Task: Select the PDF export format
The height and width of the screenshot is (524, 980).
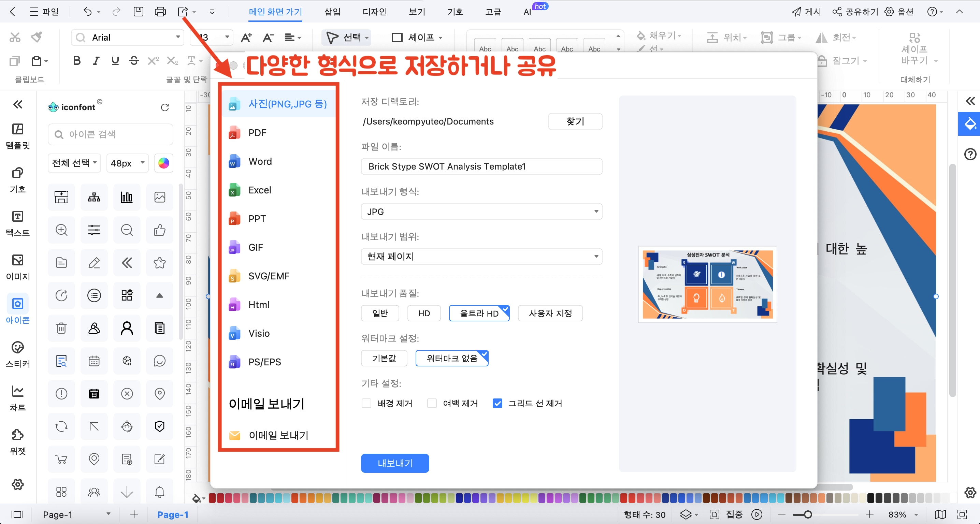Action: (x=257, y=132)
